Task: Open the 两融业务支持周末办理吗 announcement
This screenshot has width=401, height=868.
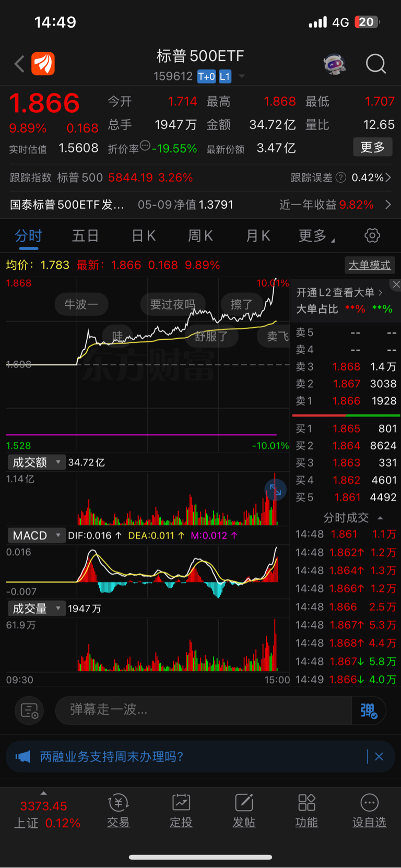Action: pyautogui.click(x=111, y=757)
